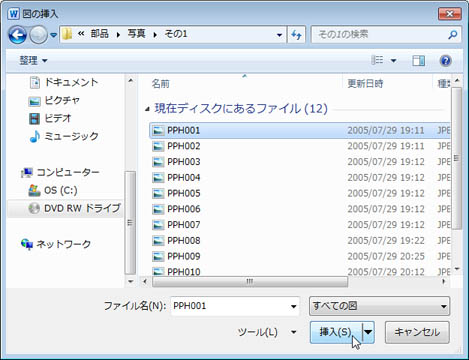Select the PPH004 file
469x360 pixels.
pos(300,177)
